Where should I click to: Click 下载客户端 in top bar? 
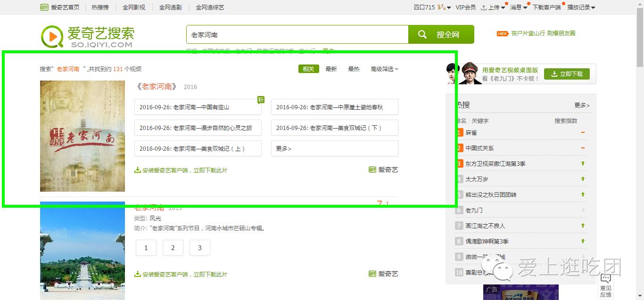[x=547, y=7]
